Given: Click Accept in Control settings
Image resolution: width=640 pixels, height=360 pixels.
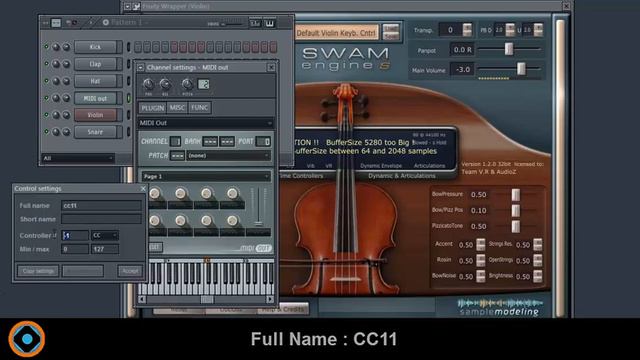Looking at the screenshot, I should (x=130, y=271).
